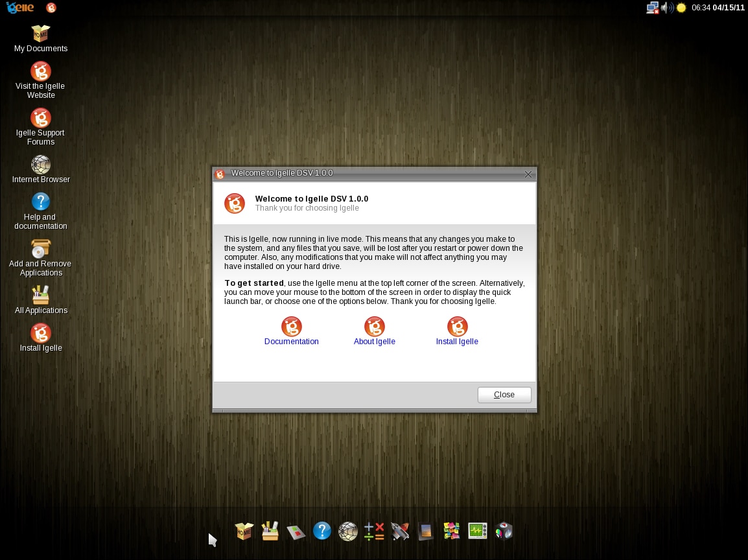Open All Applications desktop icon
Image resolution: width=748 pixels, height=560 pixels.
41,296
